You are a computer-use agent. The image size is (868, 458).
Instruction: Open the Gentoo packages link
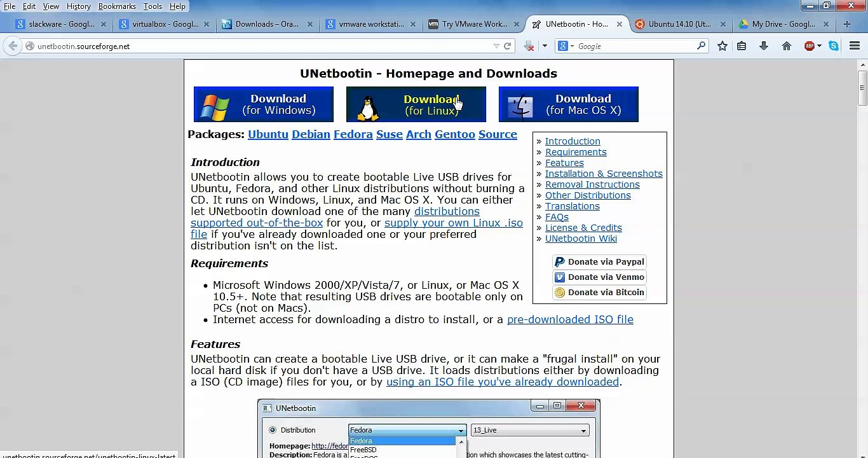pyautogui.click(x=455, y=134)
